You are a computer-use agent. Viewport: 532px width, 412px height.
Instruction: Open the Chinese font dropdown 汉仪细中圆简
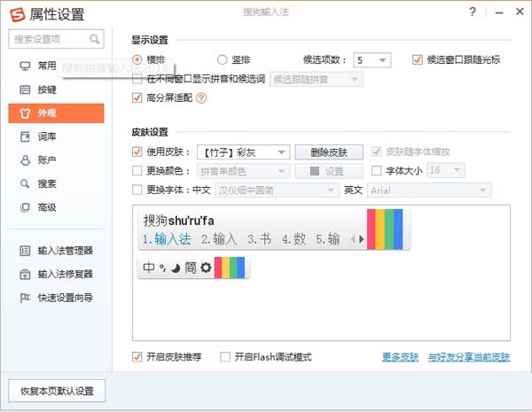click(278, 190)
